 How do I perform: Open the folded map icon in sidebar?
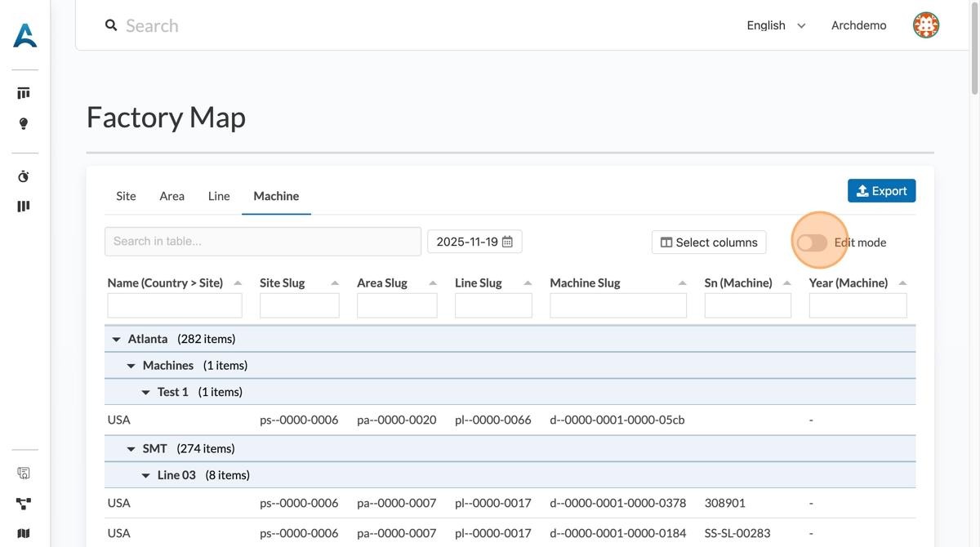[x=24, y=533]
